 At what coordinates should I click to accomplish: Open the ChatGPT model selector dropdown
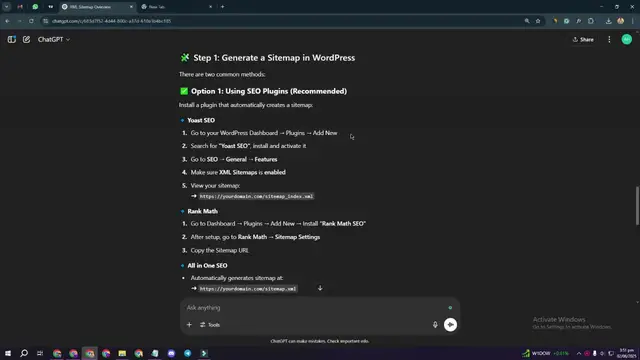tap(54, 40)
